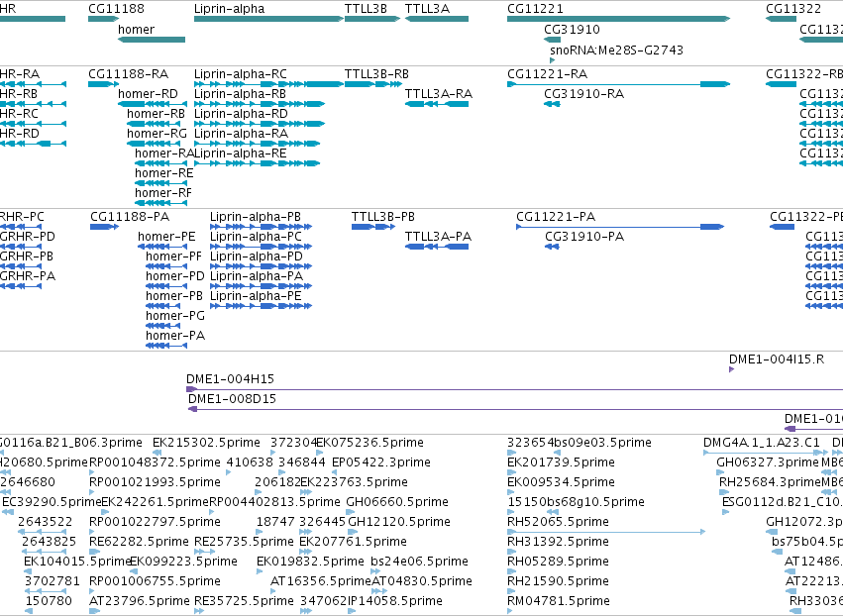Click the CG11188 gene label

116,9
